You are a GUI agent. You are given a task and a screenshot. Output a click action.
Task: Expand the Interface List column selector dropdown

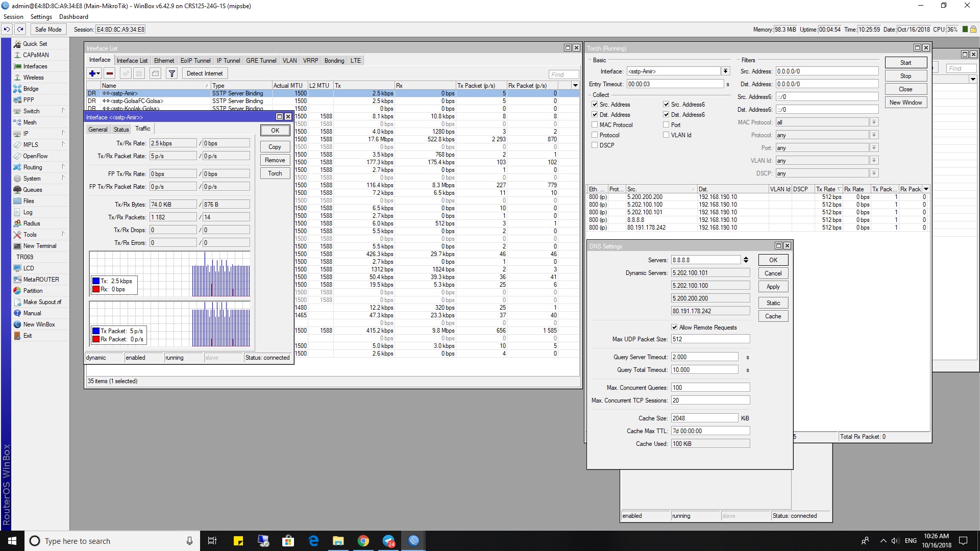[x=575, y=86]
